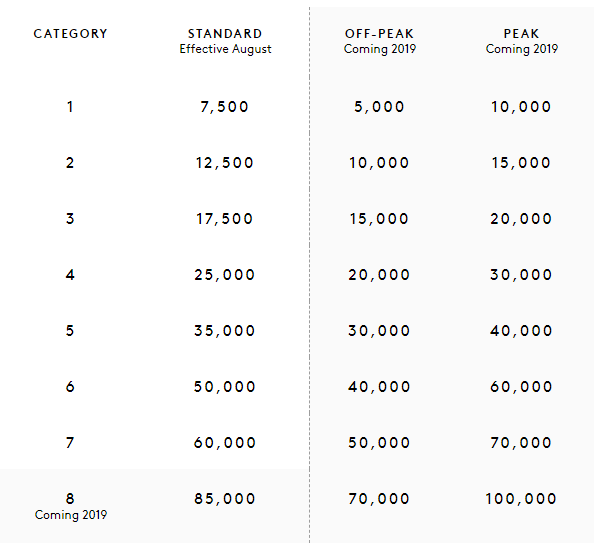Select the STANDARD column heading
Viewport: 603px width, 543px height.
pyautogui.click(x=225, y=34)
